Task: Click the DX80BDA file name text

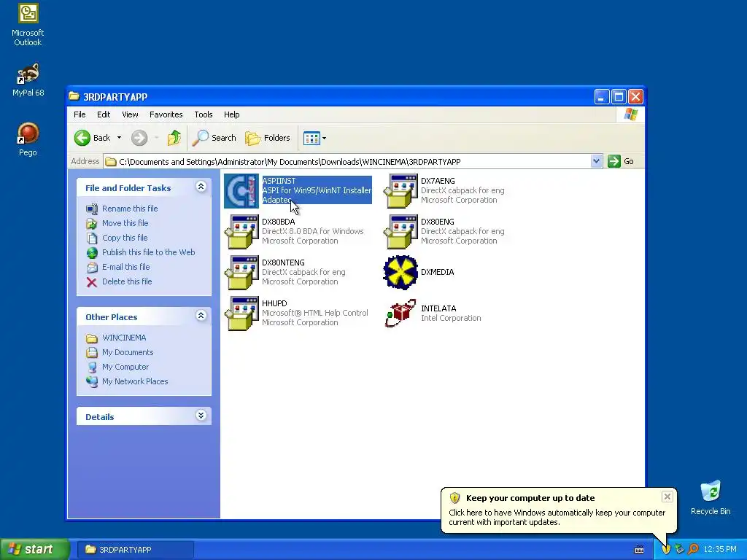Action: (x=278, y=222)
